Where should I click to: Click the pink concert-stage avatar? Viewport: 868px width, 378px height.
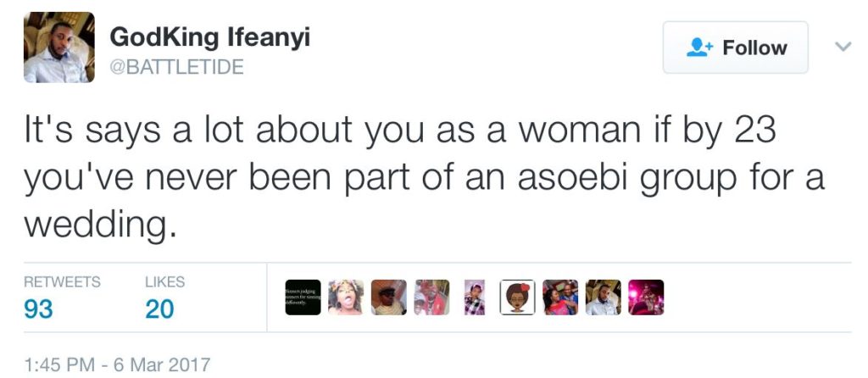click(x=646, y=297)
